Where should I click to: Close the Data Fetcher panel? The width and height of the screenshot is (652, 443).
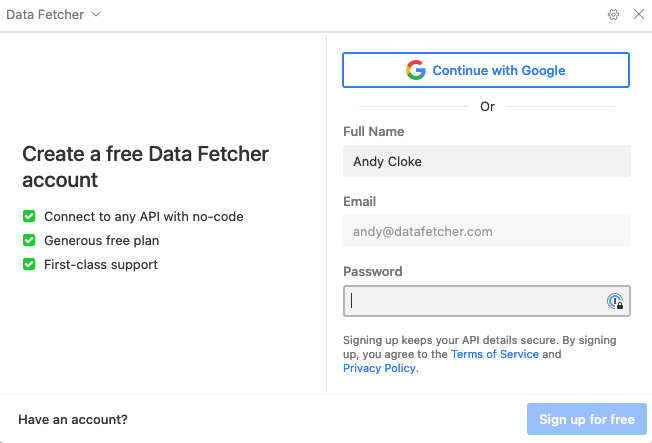click(639, 14)
